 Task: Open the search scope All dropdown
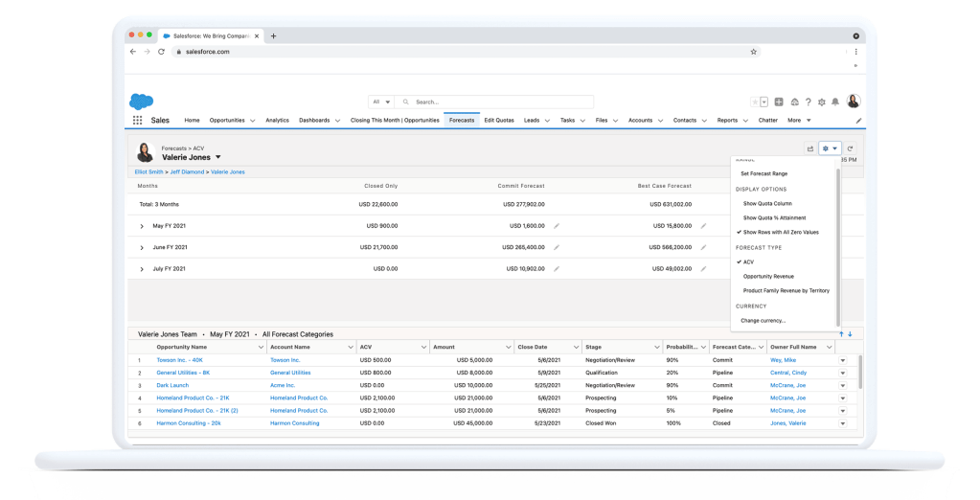(380, 102)
